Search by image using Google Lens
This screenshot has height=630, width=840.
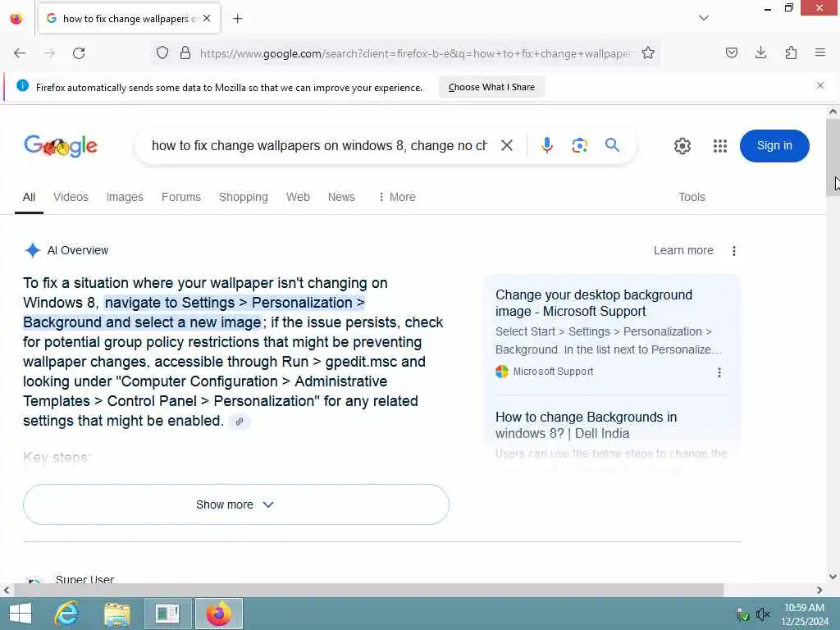point(580,145)
